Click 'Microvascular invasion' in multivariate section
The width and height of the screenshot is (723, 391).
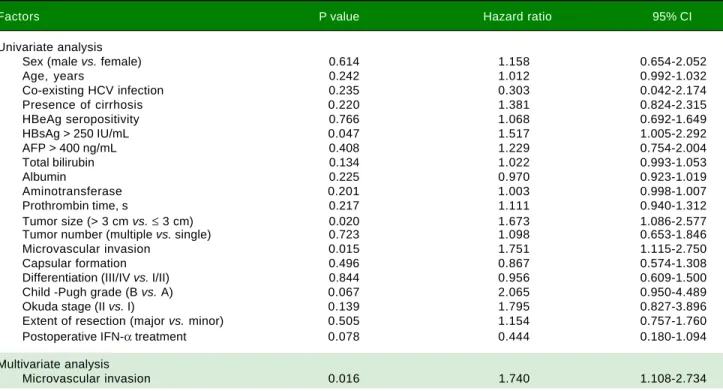[x=86, y=378]
